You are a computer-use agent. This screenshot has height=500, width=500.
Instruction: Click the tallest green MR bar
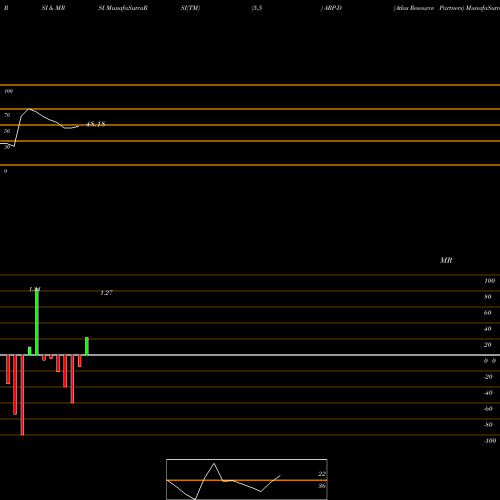(x=37, y=322)
